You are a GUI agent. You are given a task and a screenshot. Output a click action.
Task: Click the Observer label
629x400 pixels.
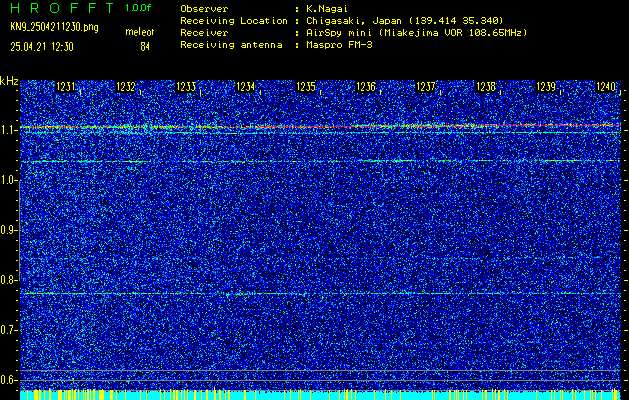coord(204,8)
